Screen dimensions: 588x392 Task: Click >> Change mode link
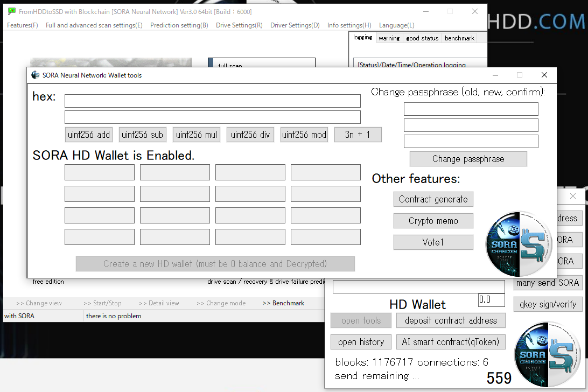point(221,303)
